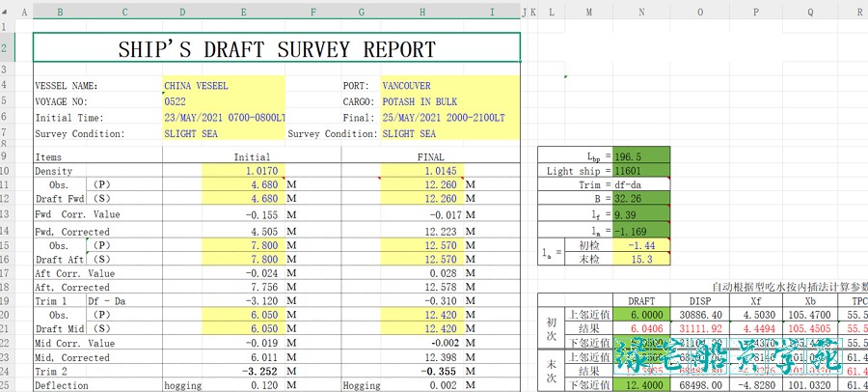Select the POTASH IN BULK cargo cell
This screenshot has height=392, width=868.
click(450, 102)
